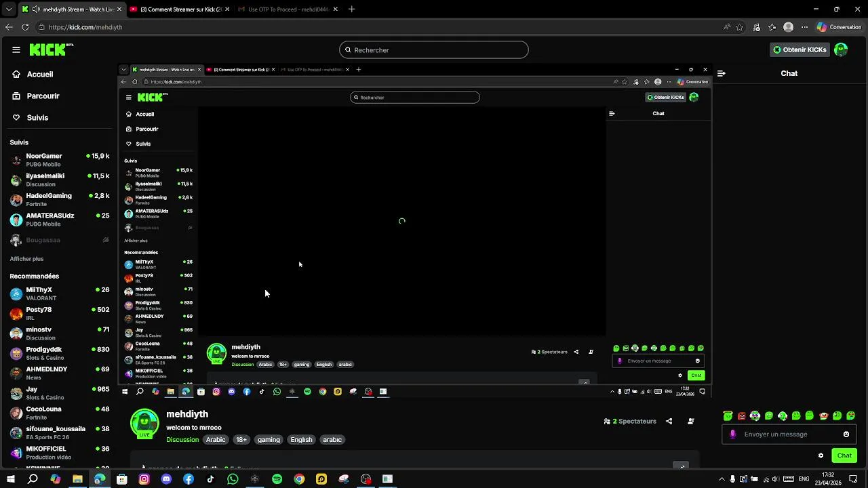Click the mehdiyth live avatar below video

click(x=144, y=423)
